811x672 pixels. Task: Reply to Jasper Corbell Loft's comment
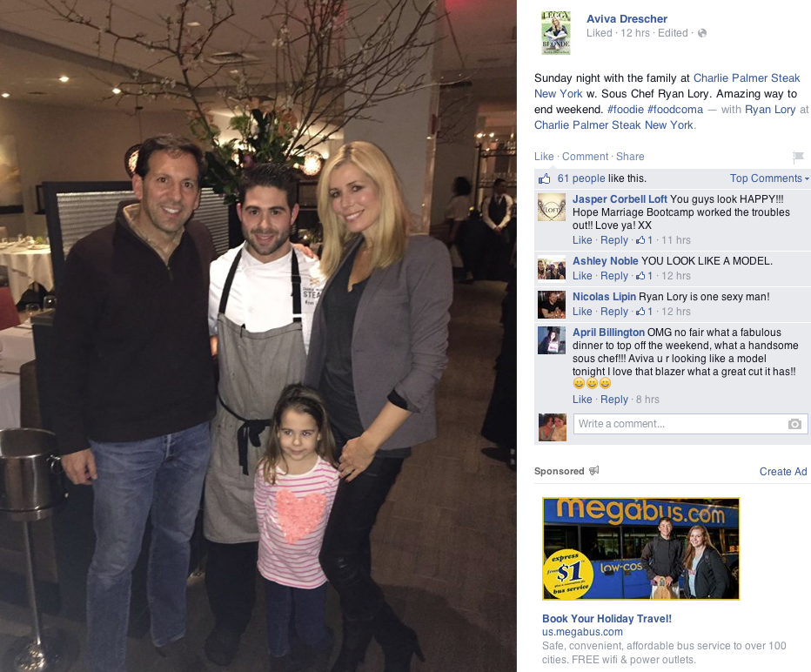point(614,240)
